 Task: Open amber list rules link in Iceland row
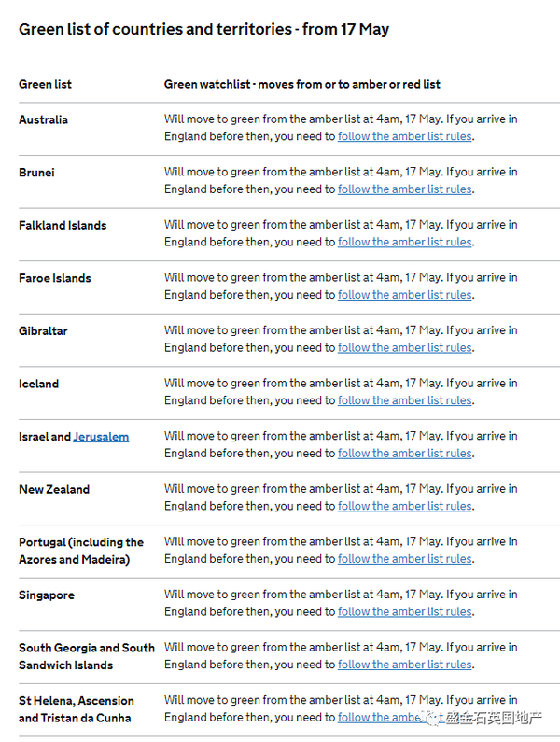click(x=405, y=400)
